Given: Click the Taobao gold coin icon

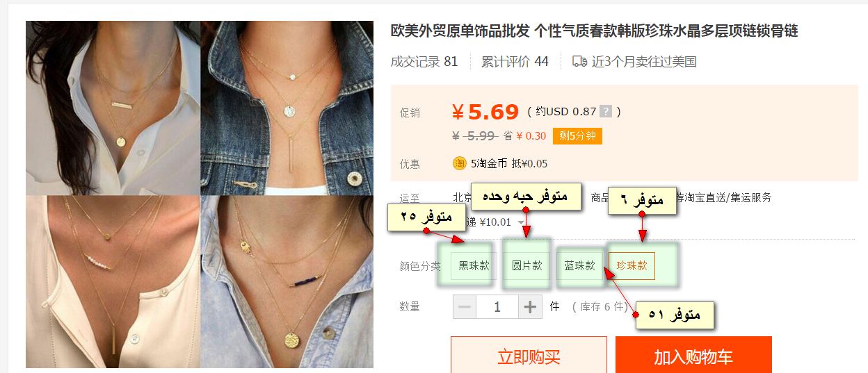Looking at the screenshot, I should [x=459, y=163].
